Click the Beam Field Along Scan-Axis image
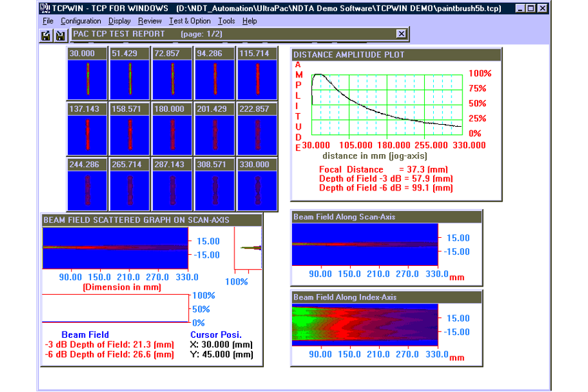This screenshot has height=392, width=588. coord(365,244)
